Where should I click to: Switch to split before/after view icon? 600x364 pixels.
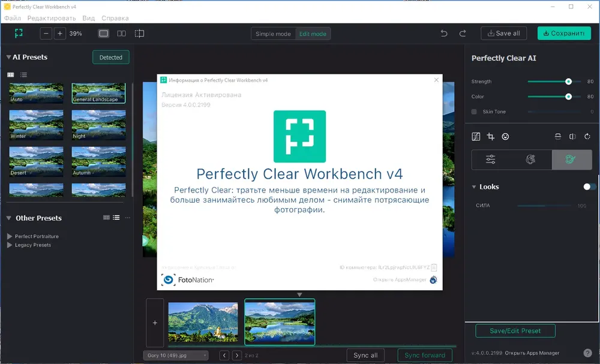pyautogui.click(x=121, y=34)
